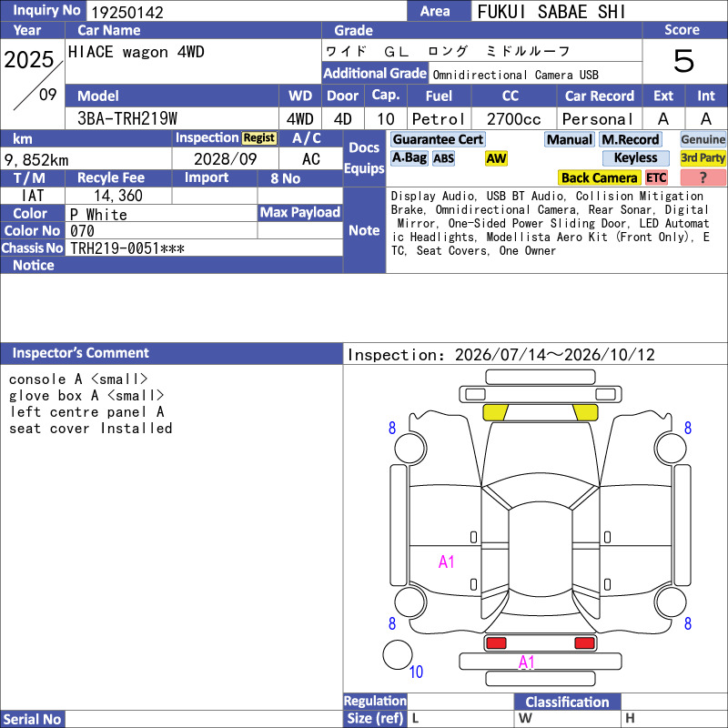The image size is (728, 728).
Task: Click the Note text about Display Audio
Action: pos(551,223)
